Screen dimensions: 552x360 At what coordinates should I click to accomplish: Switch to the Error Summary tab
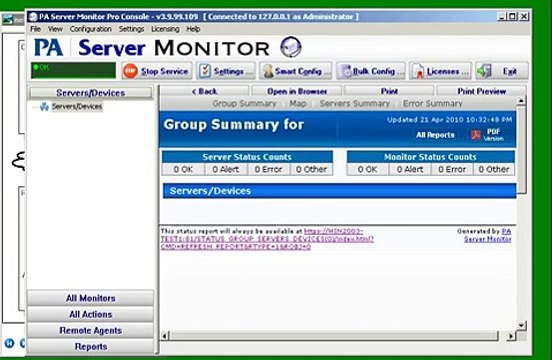tap(433, 103)
